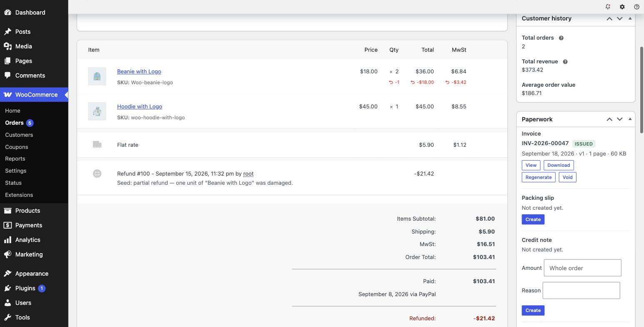Open the Hoodie with Logo product link

tap(140, 106)
